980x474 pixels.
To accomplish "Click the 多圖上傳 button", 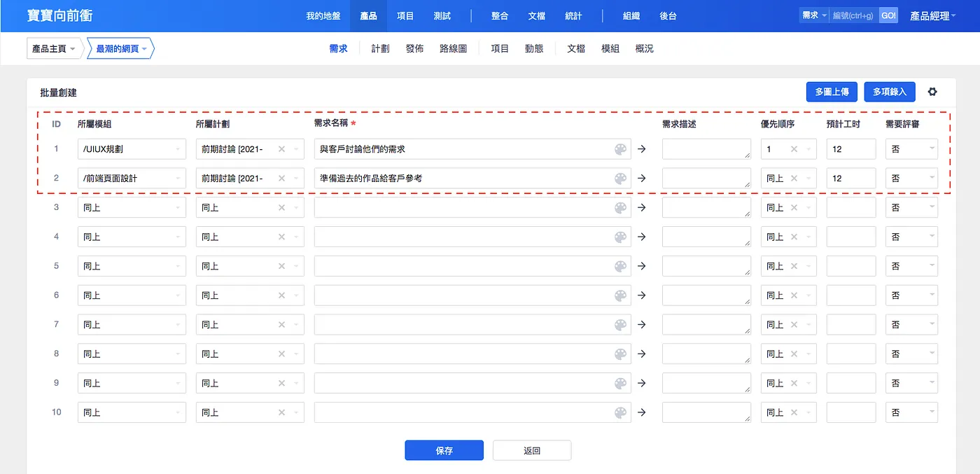I will pos(832,92).
